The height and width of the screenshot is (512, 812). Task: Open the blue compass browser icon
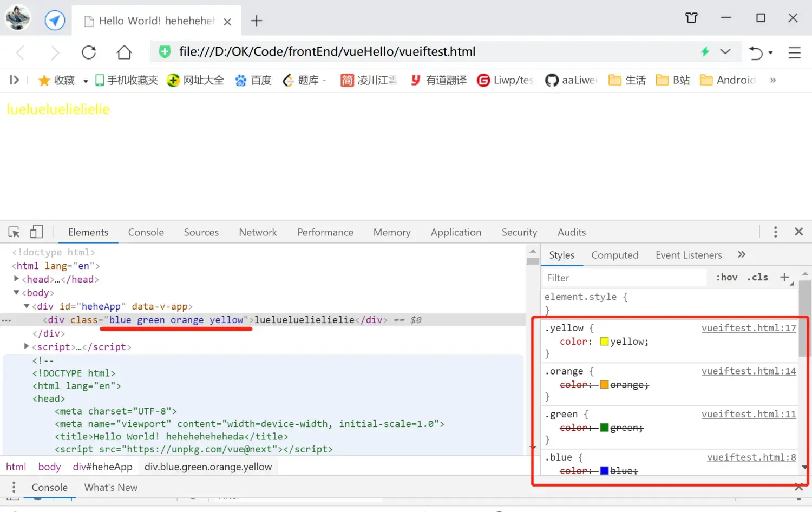[55, 21]
